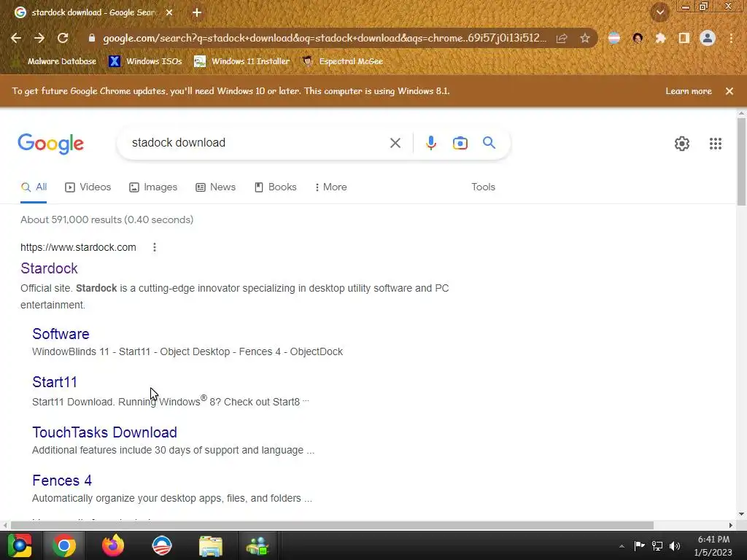747x560 pixels.
Task: Start a voice search with the microphone
Action: click(x=430, y=143)
